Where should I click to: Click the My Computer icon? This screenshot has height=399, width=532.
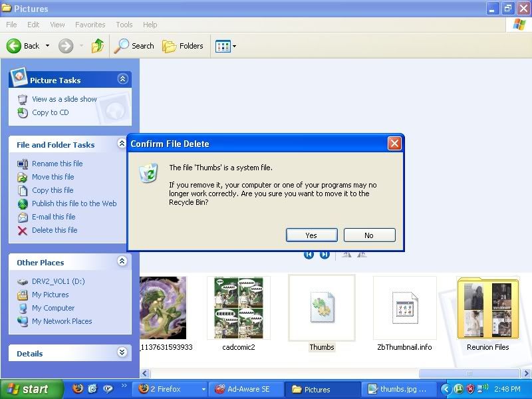point(23,309)
